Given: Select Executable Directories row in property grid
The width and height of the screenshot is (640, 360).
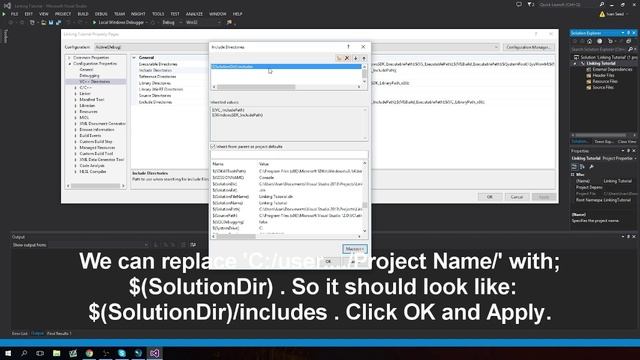Looking at the screenshot, I should click(158, 64).
